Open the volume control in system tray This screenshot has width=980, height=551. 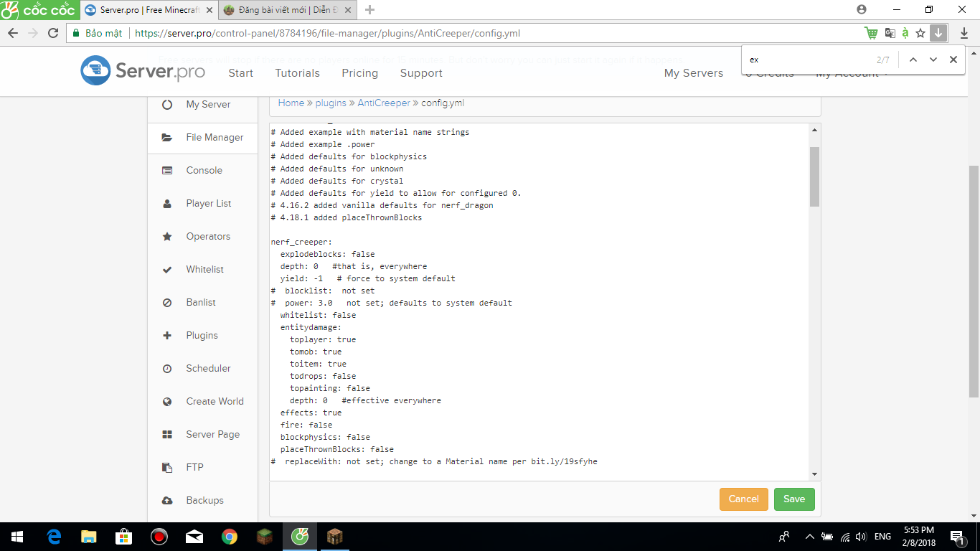coord(860,537)
